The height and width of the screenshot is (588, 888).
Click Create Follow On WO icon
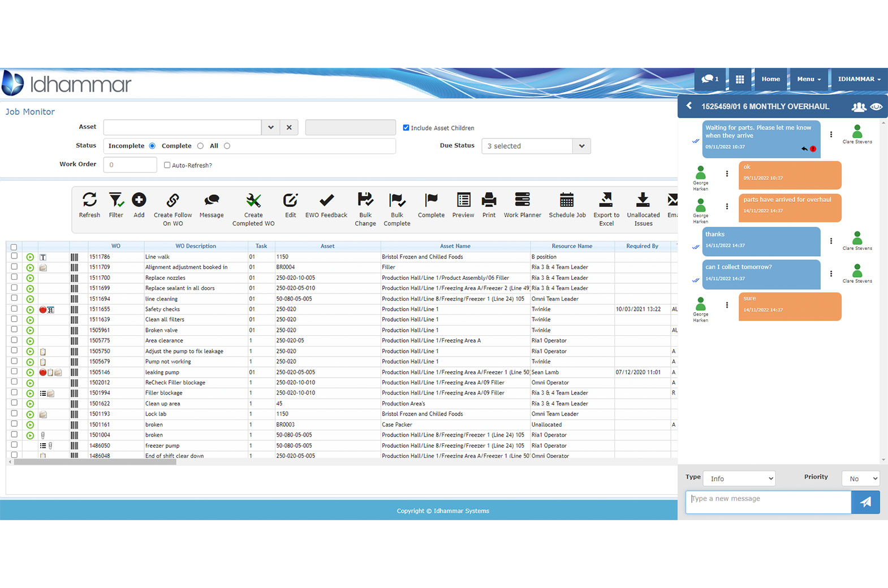pyautogui.click(x=173, y=200)
